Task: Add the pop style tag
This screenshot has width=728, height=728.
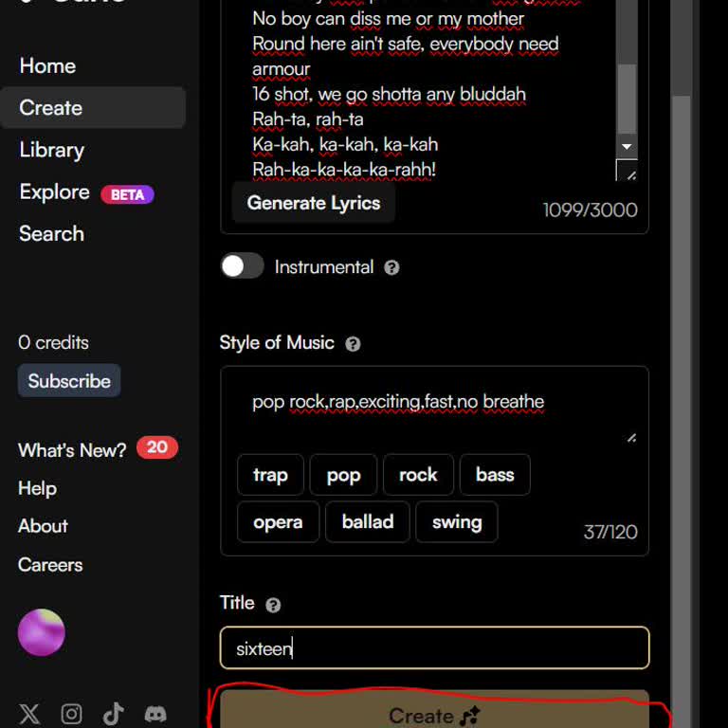Action: point(343,475)
